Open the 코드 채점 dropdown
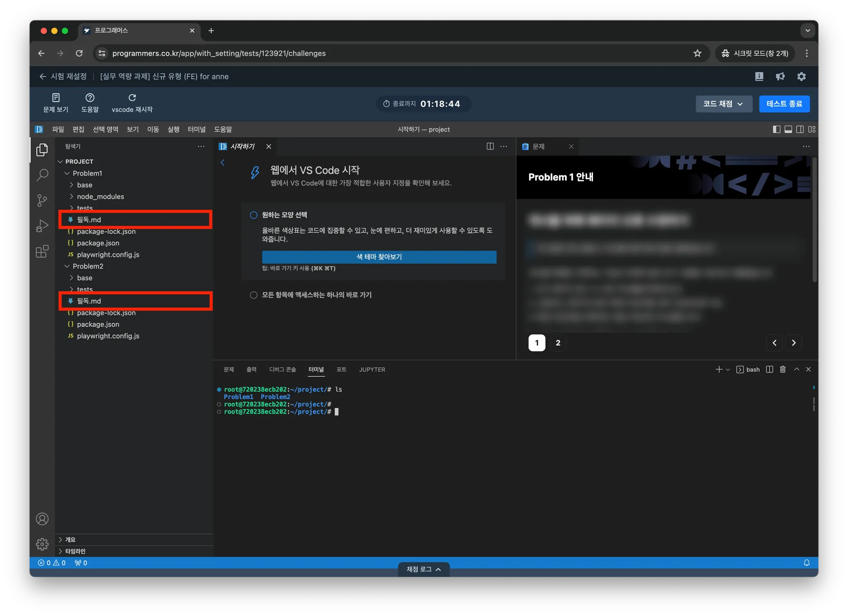 click(x=723, y=104)
